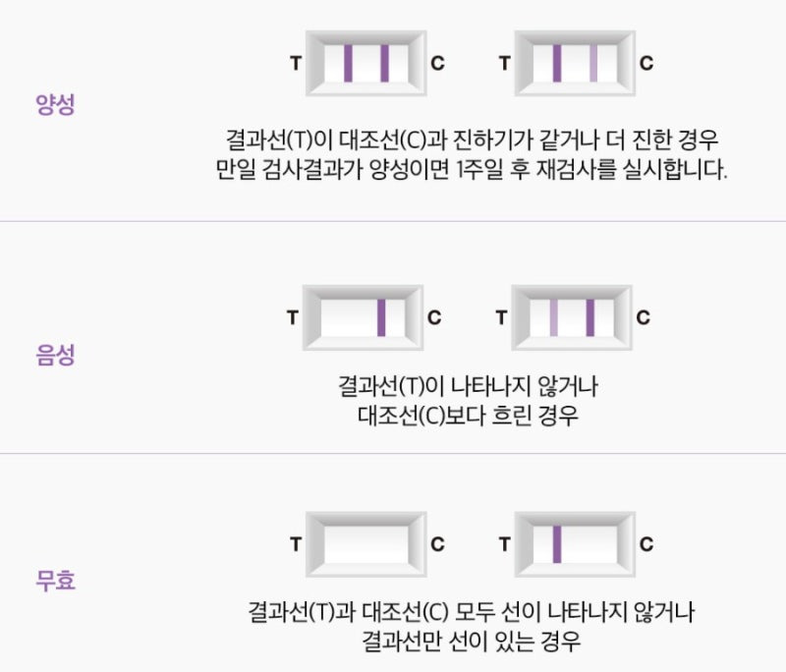This screenshot has height=672, width=786.
Task: Click the text 대조선(C)보다 흐린 경우
Action: tap(468, 416)
